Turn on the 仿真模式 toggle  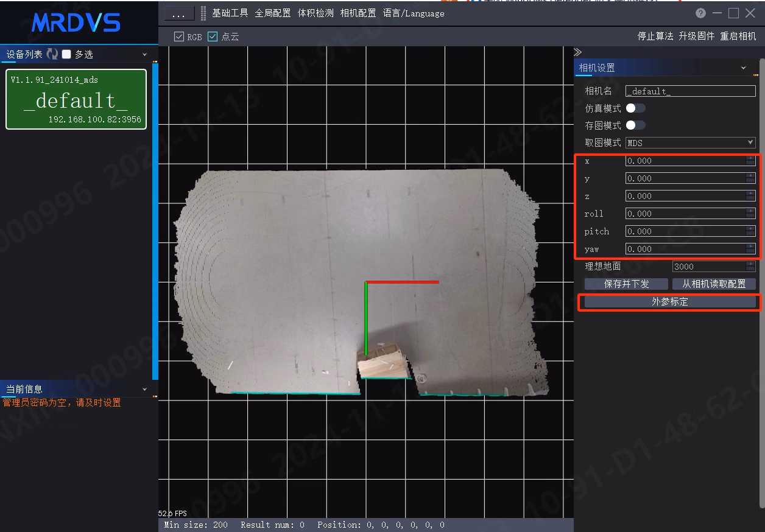636,108
